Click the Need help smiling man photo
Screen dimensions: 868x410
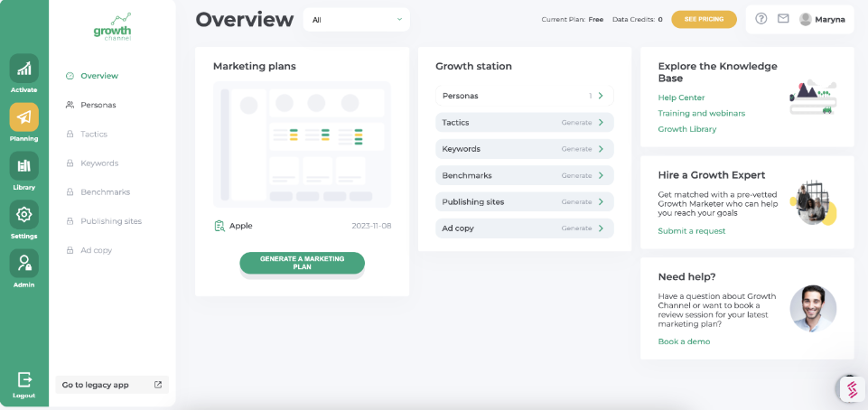pos(813,309)
